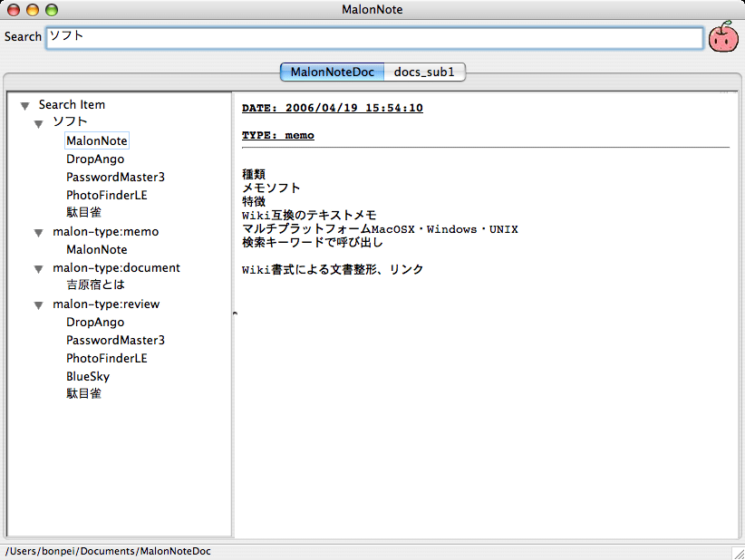Select DropAngo under ソフト
This screenshot has height=560, width=745.
coord(95,159)
